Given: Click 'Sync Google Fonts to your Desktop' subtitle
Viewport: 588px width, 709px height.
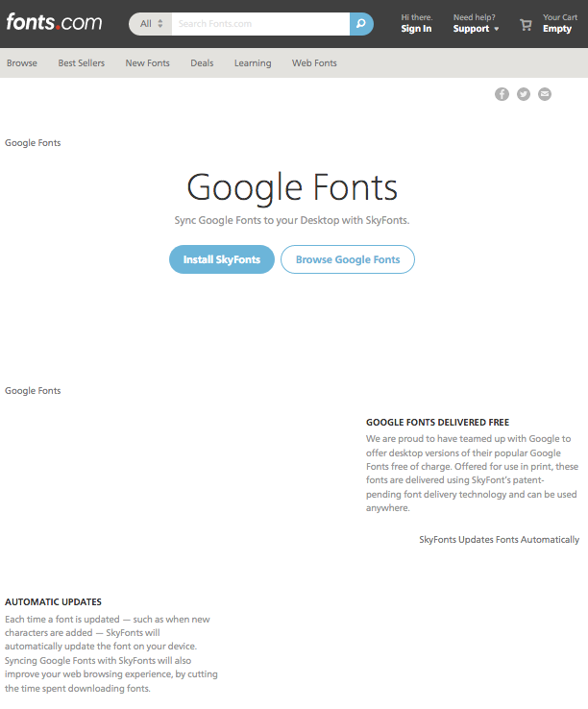Looking at the screenshot, I should 292,220.
